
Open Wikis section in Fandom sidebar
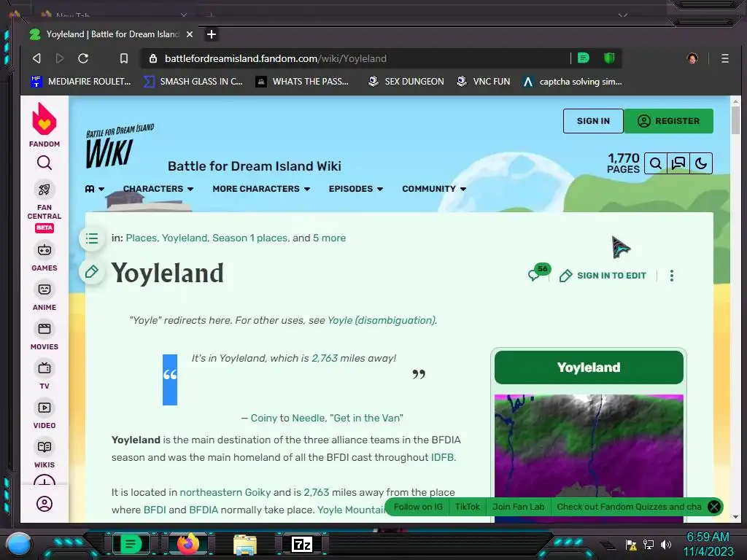click(44, 454)
